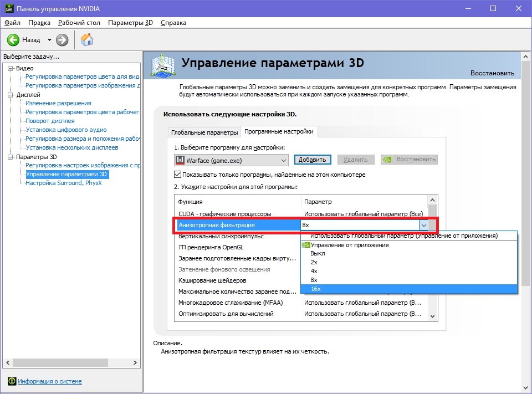Open the anisotropic filtering value dropdown arrow
Viewport: 532px width, 394px height.
pos(423,225)
